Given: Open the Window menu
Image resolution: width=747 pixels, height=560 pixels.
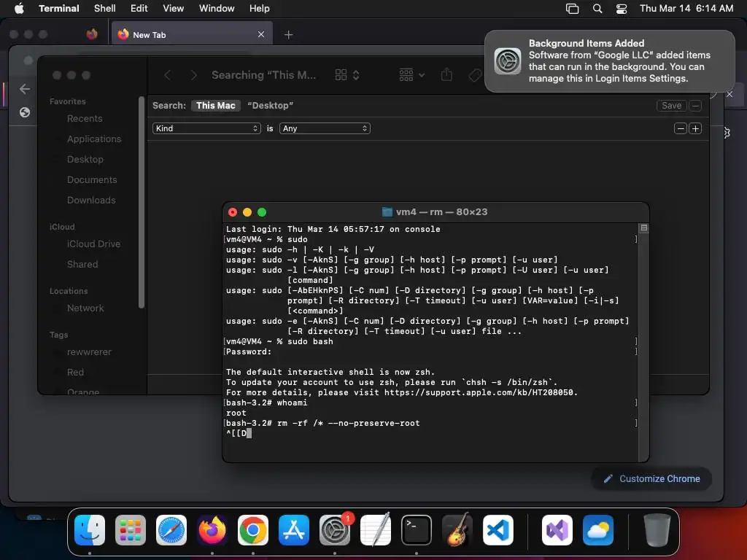Looking at the screenshot, I should (x=217, y=9).
